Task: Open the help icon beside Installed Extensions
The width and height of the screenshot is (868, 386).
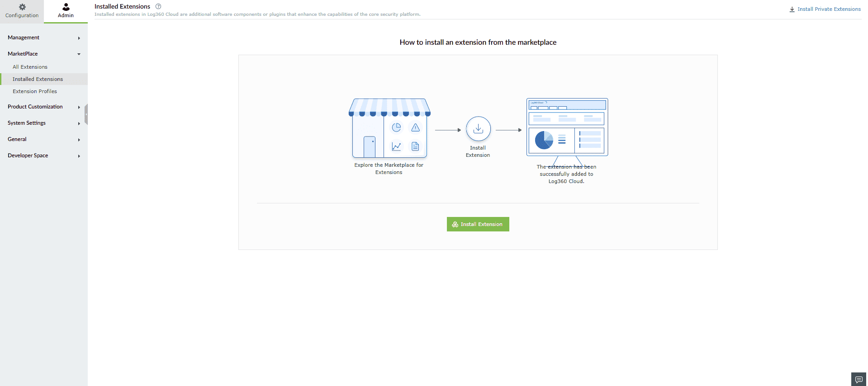Action: [158, 6]
